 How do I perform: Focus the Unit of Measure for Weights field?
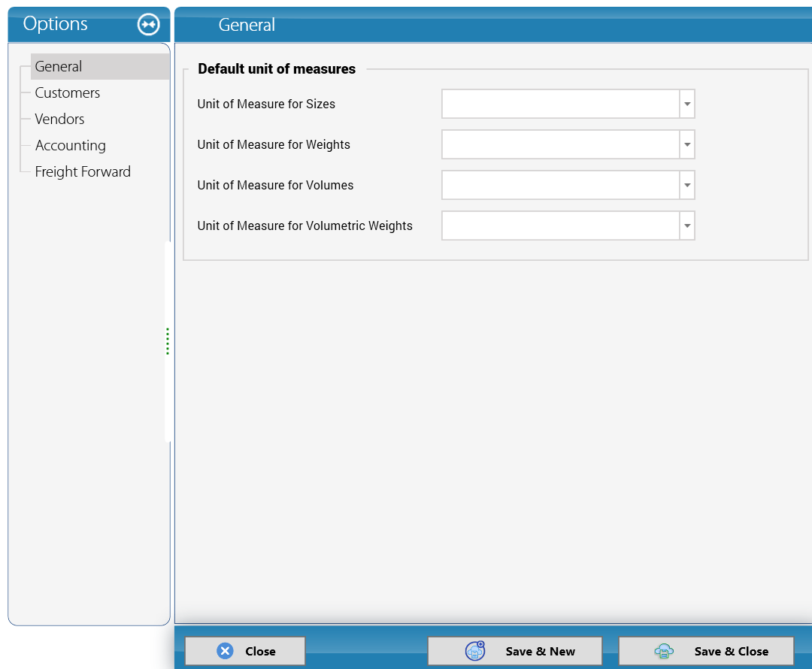pyautogui.click(x=561, y=144)
